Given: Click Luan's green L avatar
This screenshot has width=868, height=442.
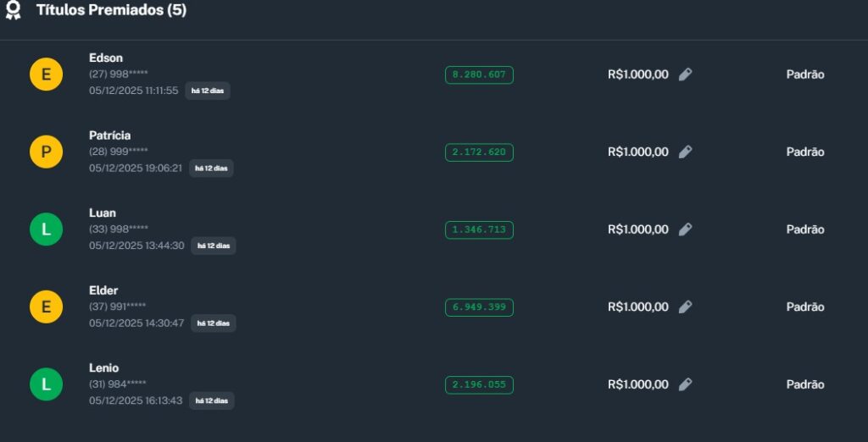Looking at the screenshot, I should pos(46,229).
